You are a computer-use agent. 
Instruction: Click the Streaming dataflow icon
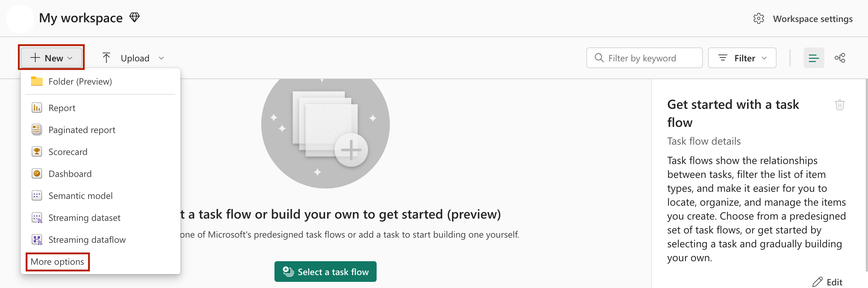pyautogui.click(x=37, y=240)
